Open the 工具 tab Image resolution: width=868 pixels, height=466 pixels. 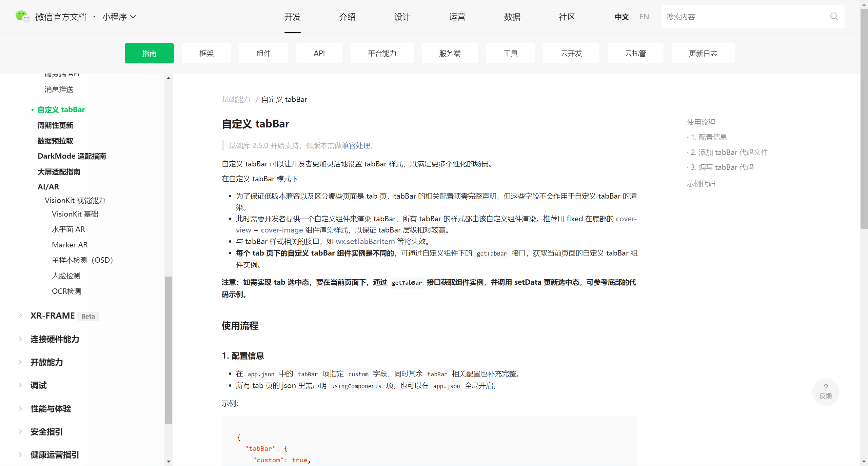511,53
